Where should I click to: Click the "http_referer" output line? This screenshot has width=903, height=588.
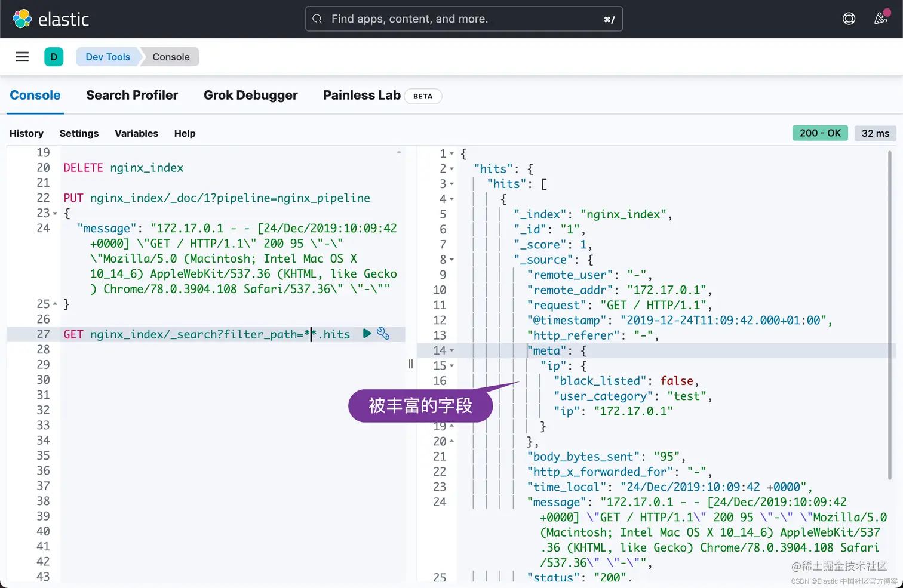[593, 335]
